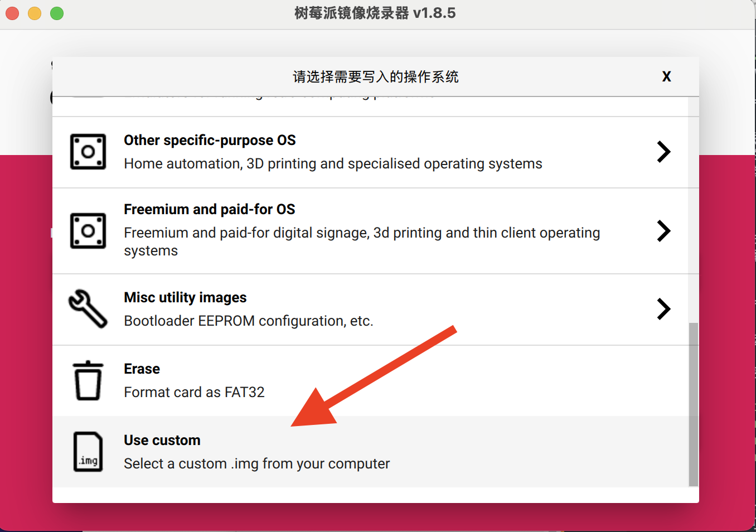The image size is (756, 532).
Task: Click the dialog title 请选择需要写入的操作系统
Action: 375,76
